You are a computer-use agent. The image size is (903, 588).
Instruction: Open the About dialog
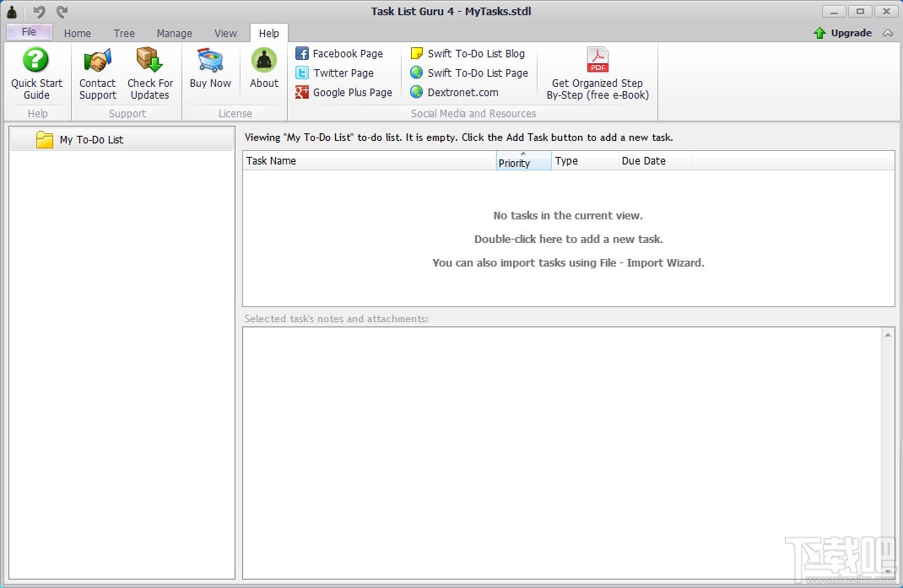click(x=264, y=68)
